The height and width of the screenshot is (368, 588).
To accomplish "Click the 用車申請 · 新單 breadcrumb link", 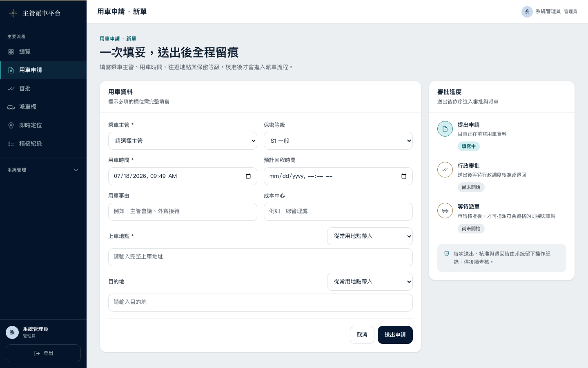I will (x=118, y=39).
